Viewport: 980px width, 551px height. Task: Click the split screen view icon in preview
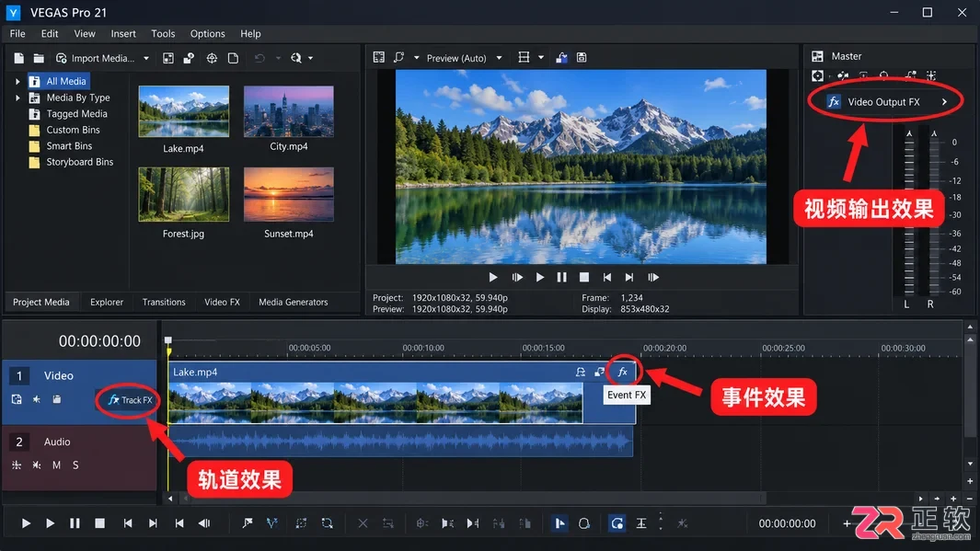[x=398, y=57]
